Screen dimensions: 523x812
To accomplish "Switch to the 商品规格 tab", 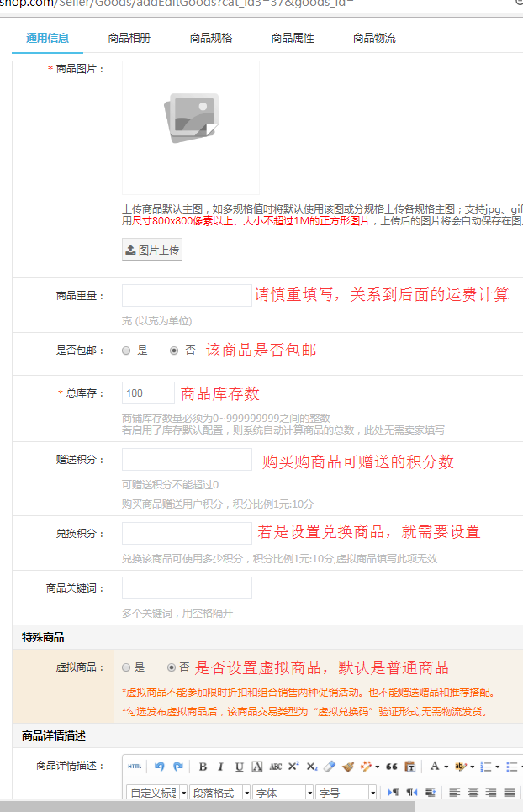I will click(x=211, y=38).
